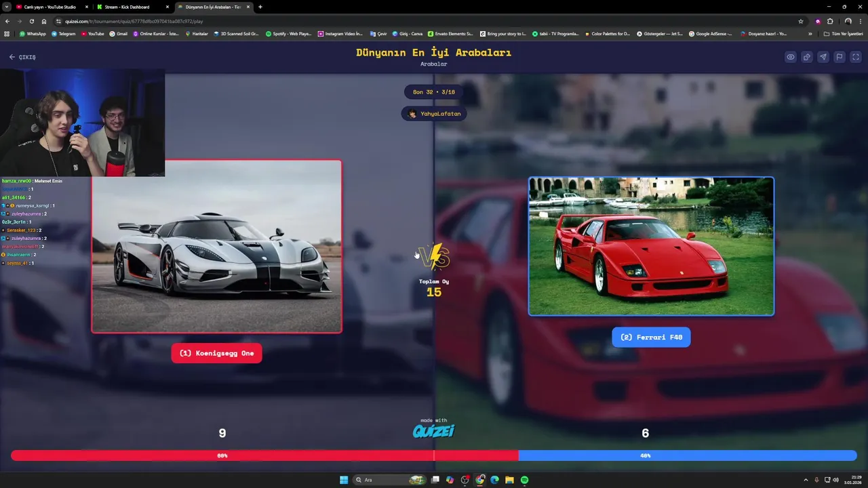Open Task View on the taskbar
Screen dimensions: 868x488
click(435, 480)
